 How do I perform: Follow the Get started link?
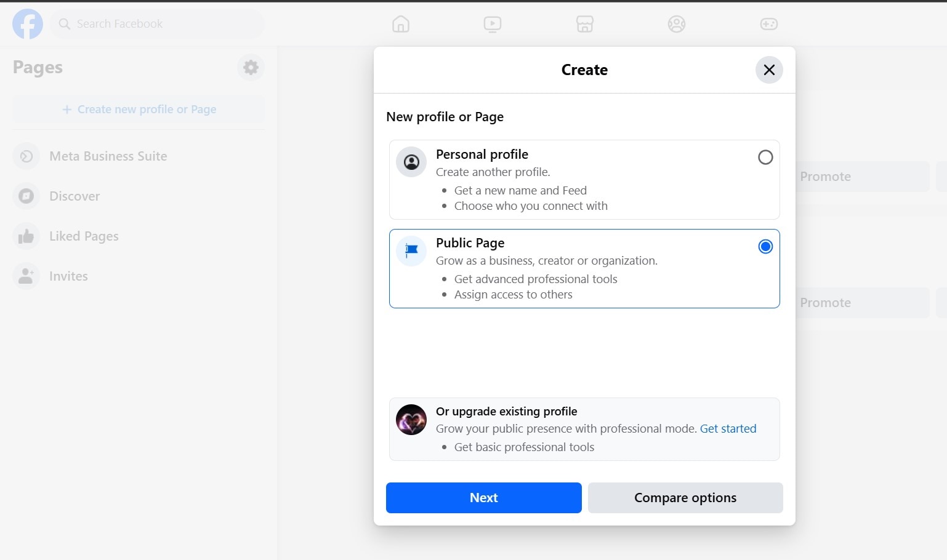click(x=728, y=429)
